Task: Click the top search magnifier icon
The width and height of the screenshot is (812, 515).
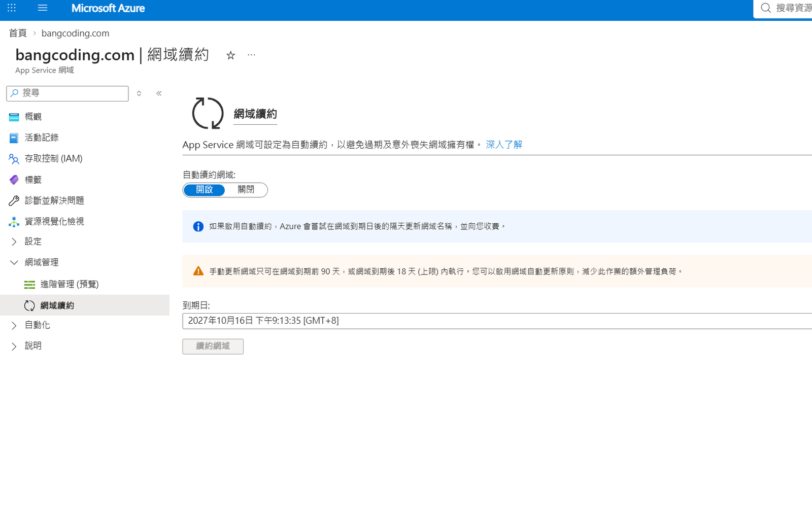Action: coord(766,8)
